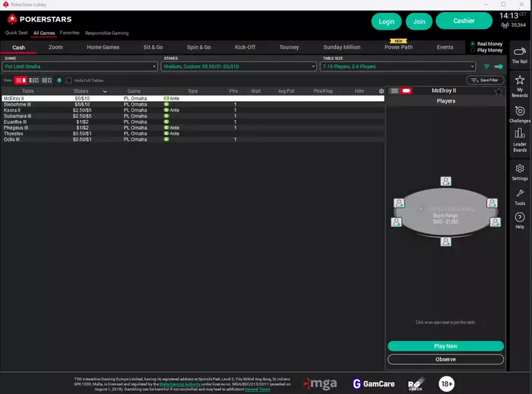The height and width of the screenshot is (394, 532).
Task: Click the Save Filter button
Action: (x=485, y=80)
